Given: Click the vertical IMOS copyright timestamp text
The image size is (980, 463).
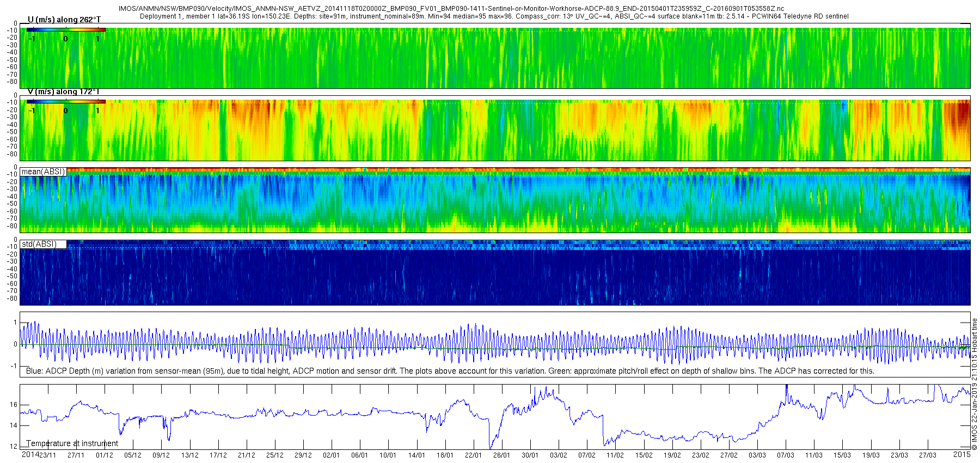Looking at the screenshot, I should coord(975,384).
